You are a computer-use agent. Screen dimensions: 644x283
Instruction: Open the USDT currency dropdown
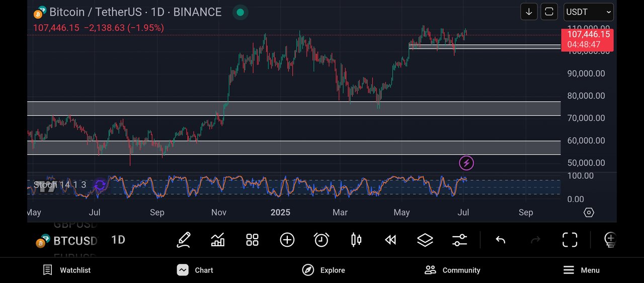589,12
